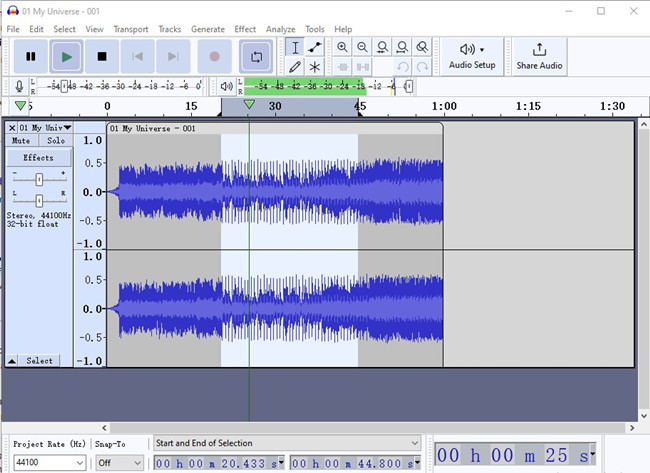This screenshot has width=650, height=473.
Task: Open the File menu
Action: tap(13, 29)
